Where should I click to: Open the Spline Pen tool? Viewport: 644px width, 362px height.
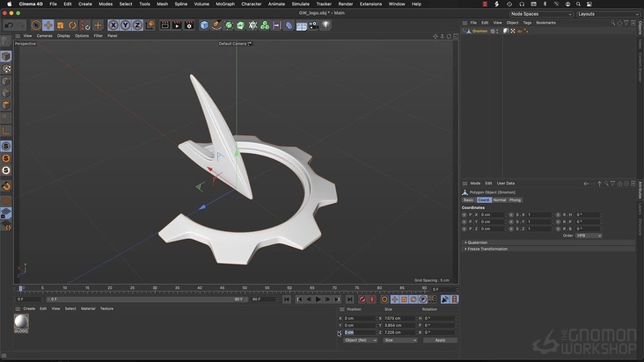pyautogui.click(x=216, y=25)
